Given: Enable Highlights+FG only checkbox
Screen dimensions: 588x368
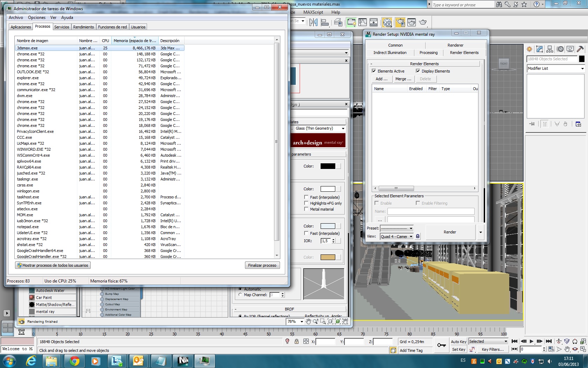Looking at the screenshot, I should [306, 203].
